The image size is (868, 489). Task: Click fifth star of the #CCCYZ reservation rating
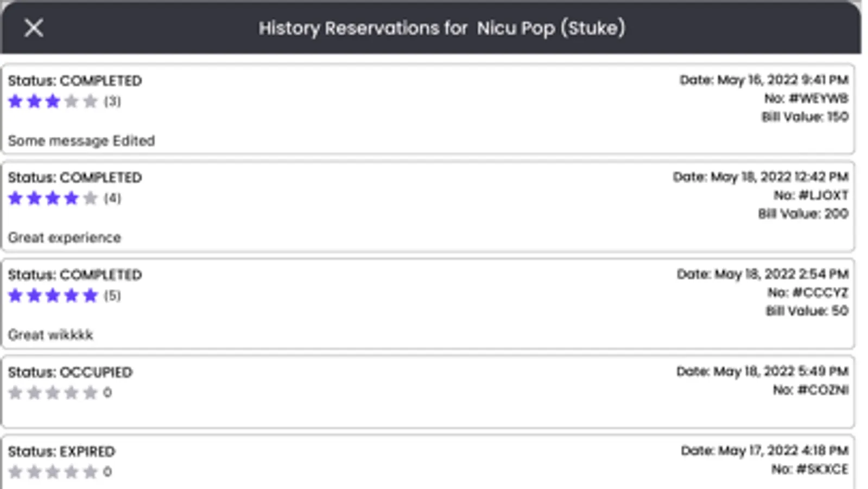[90, 296]
